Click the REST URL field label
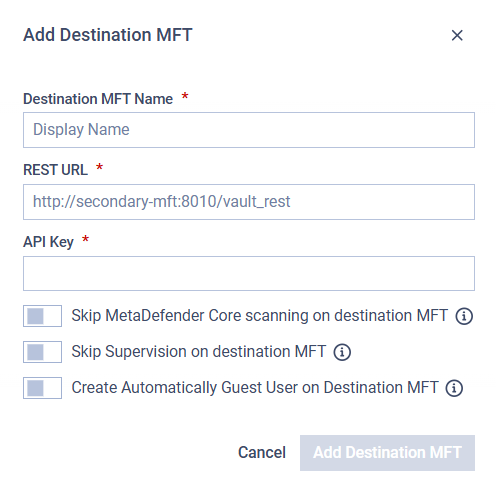 (55, 170)
